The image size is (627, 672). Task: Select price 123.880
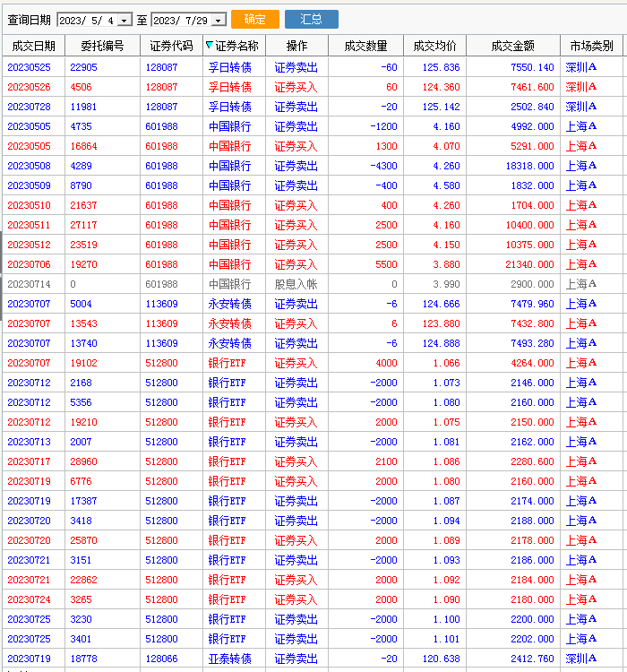441,323
